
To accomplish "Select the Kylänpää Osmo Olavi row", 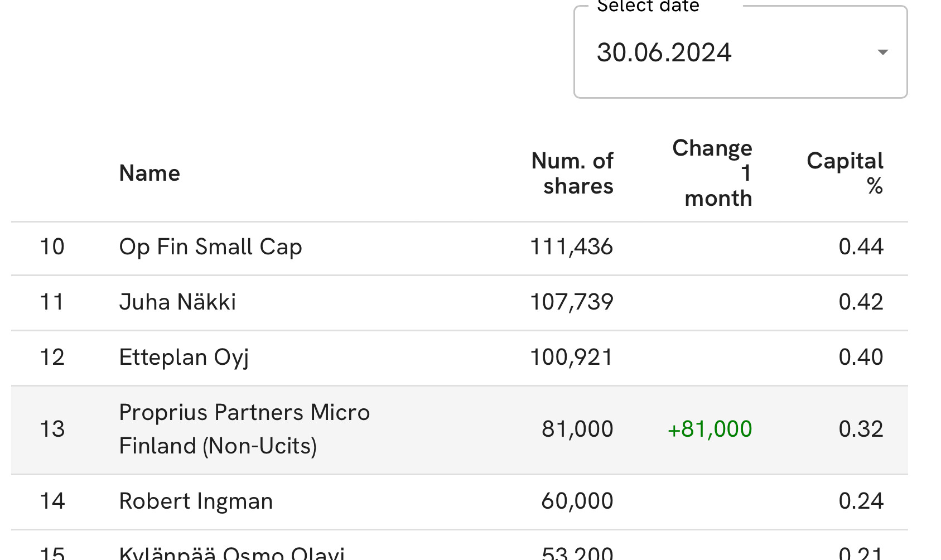I will coord(231,553).
